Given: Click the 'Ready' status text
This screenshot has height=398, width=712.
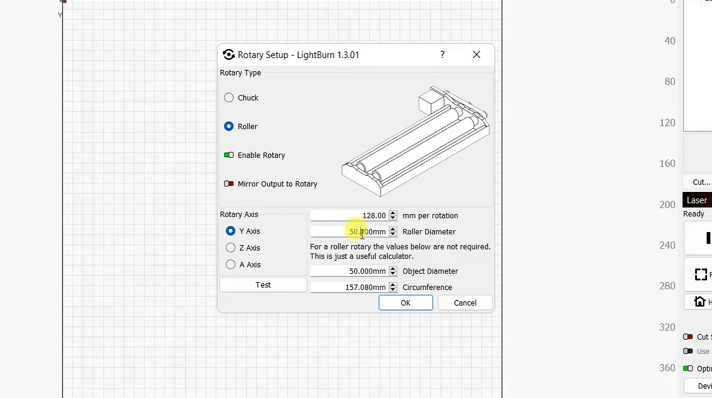Looking at the screenshot, I should [694, 214].
